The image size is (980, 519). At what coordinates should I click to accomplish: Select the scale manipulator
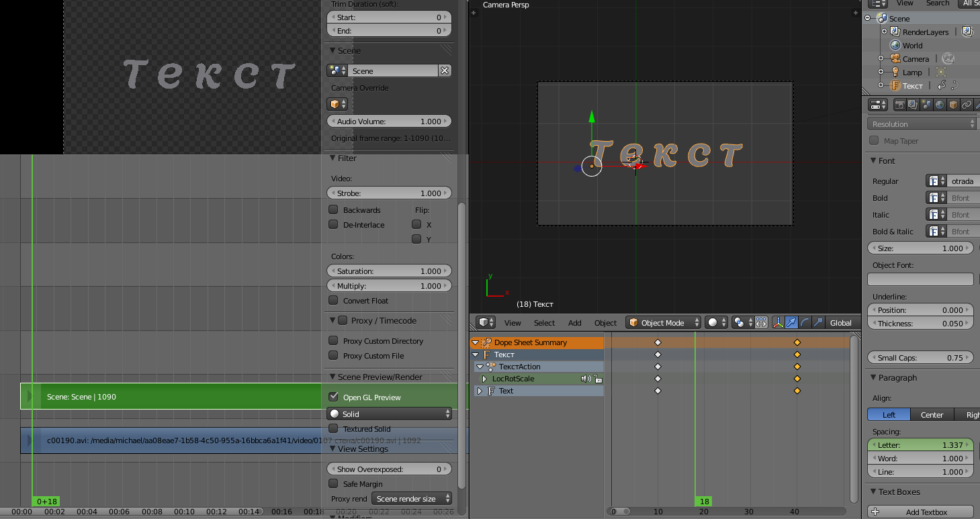pyautogui.click(x=818, y=323)
